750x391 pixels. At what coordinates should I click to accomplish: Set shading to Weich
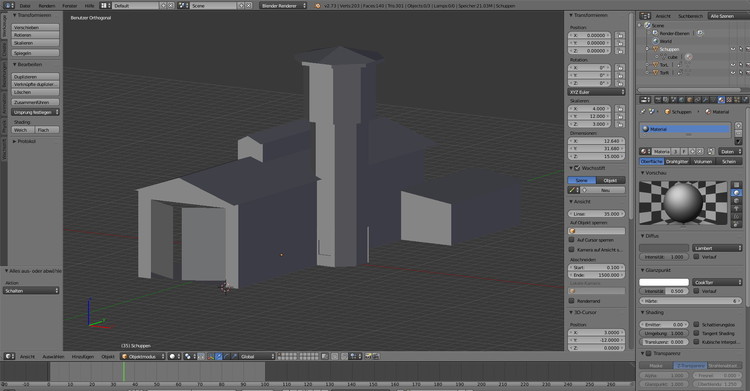coord(23,130)
